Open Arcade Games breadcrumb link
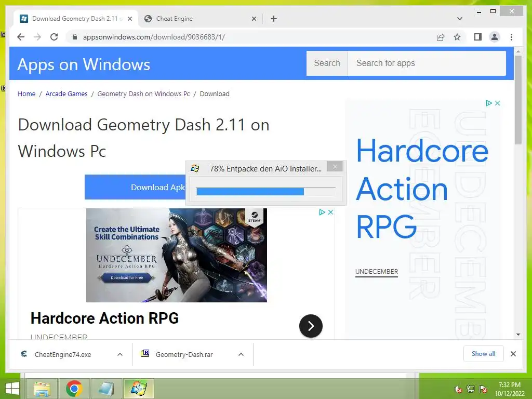The height and width of the screenshot is (399, 532). 66,94
